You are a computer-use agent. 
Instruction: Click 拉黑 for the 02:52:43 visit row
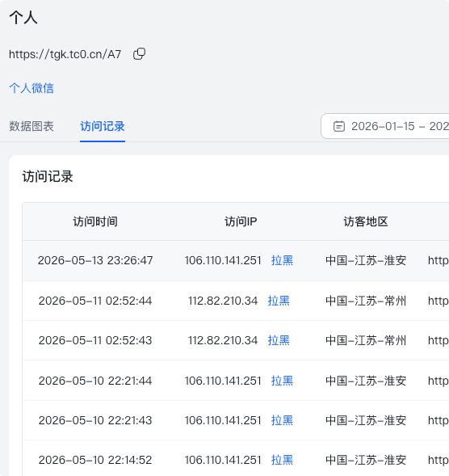(x=279, y=340)
